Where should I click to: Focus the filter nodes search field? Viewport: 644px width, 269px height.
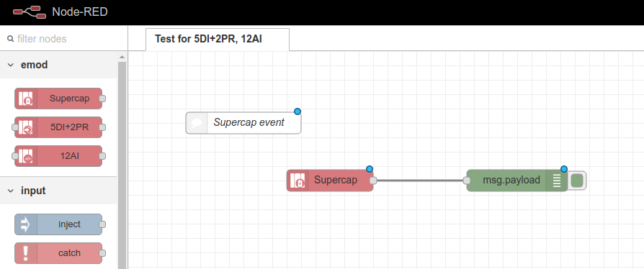click(x=63, y=39)
